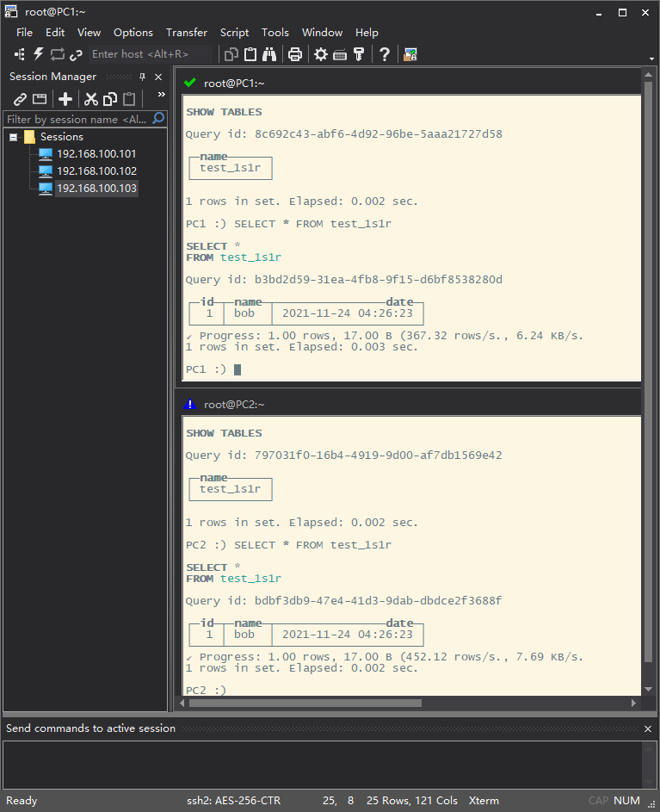Open the Options menu
The image size is (660, 812).
pos(133,32)
